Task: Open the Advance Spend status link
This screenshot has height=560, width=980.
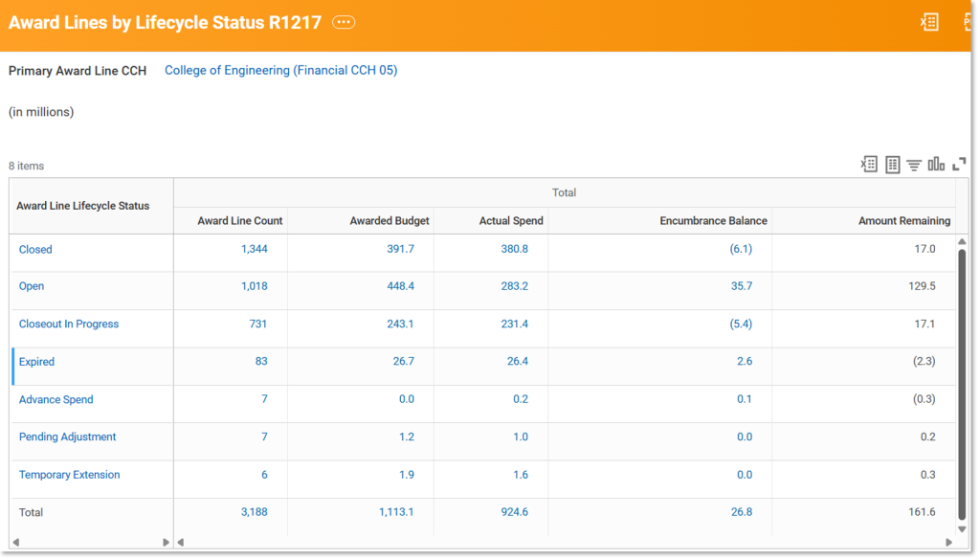Action: (56, 399)
